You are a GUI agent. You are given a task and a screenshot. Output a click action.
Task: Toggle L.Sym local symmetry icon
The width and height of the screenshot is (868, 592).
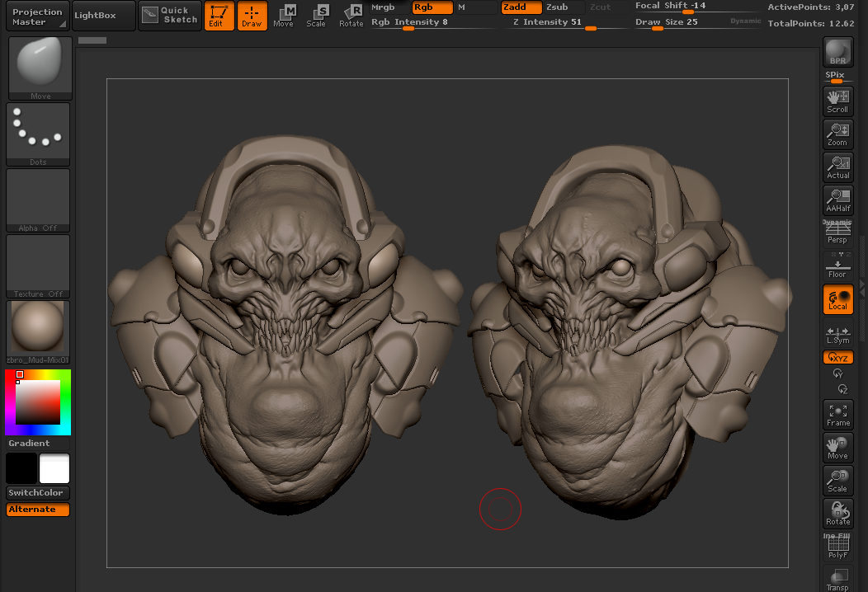838,332
